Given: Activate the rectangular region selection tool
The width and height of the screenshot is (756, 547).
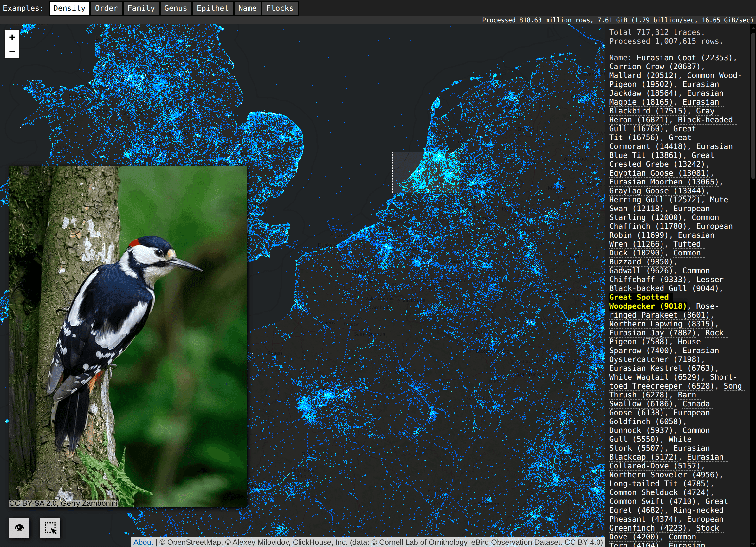Looking at the screenshot, I should point(49,528).
